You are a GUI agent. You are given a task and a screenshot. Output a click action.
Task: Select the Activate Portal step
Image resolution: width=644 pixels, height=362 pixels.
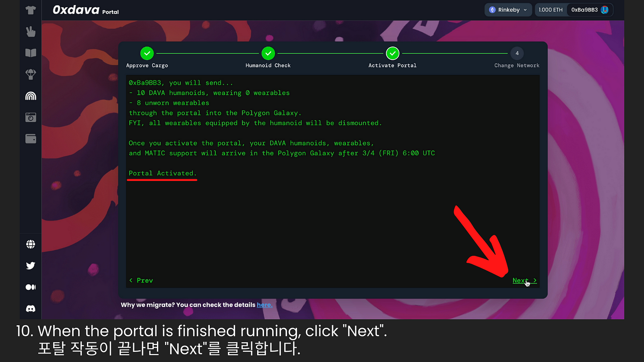[x=392, y=58]
